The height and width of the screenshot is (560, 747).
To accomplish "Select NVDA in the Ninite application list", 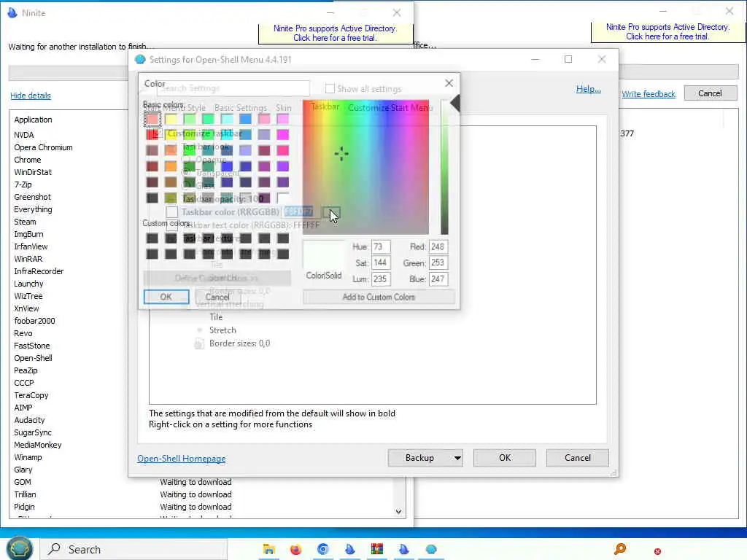I will tap(24, 135).
